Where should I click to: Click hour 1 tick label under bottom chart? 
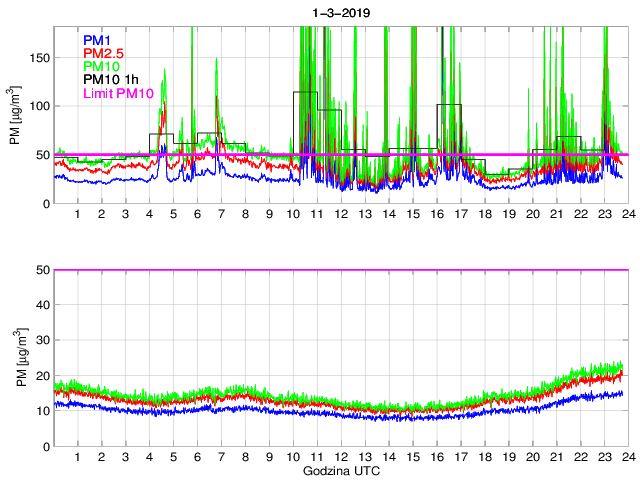(x=77, y=457)
